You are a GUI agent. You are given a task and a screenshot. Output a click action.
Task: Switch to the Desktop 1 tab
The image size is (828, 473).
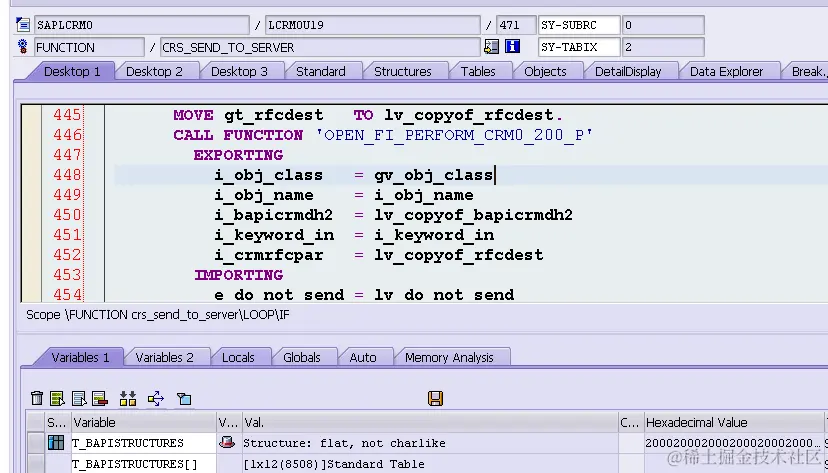click(72, 71)
